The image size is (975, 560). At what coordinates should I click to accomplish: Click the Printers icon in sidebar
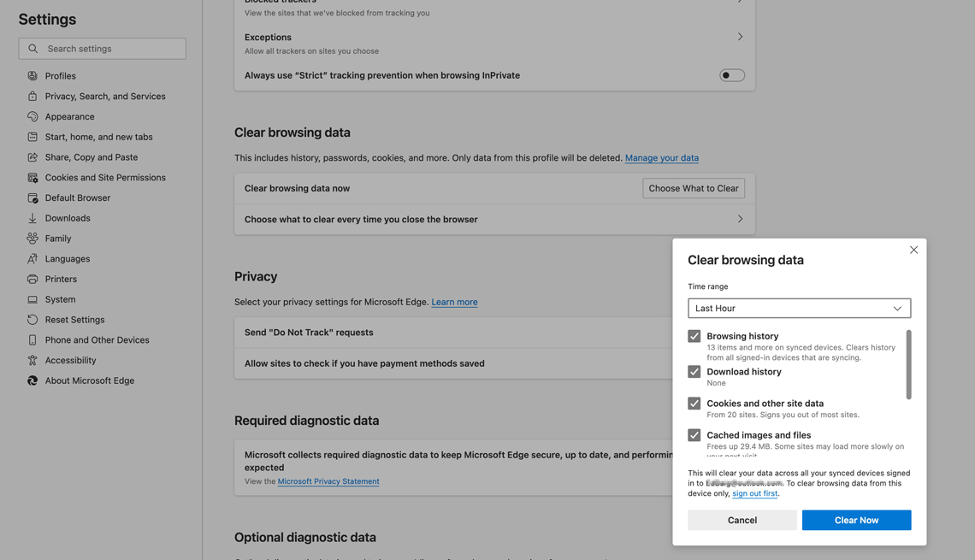coord(32,279)
